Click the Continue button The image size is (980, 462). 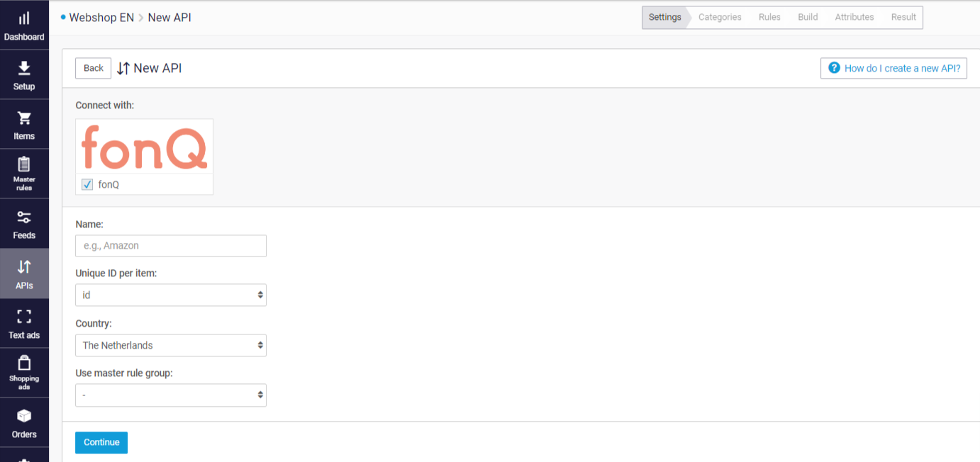coord(101,442)
